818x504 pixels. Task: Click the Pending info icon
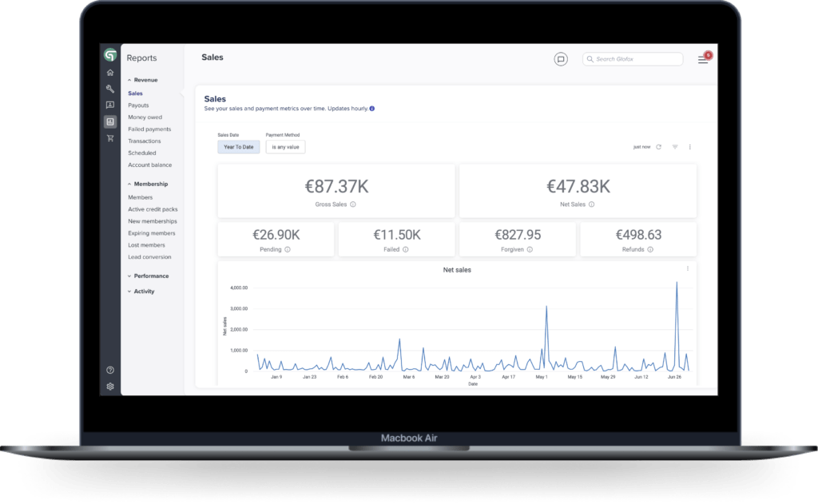[288, 249]
